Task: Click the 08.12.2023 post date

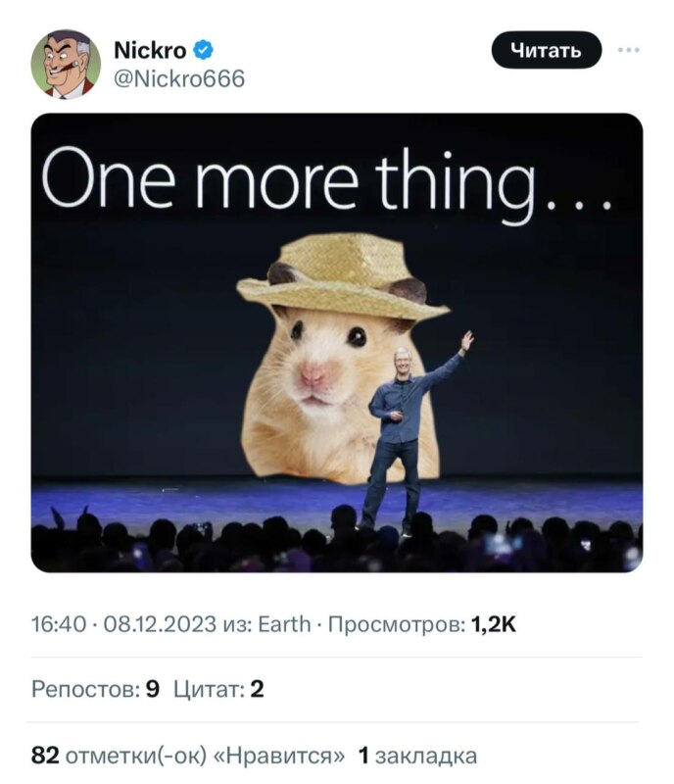Action: 160,624
